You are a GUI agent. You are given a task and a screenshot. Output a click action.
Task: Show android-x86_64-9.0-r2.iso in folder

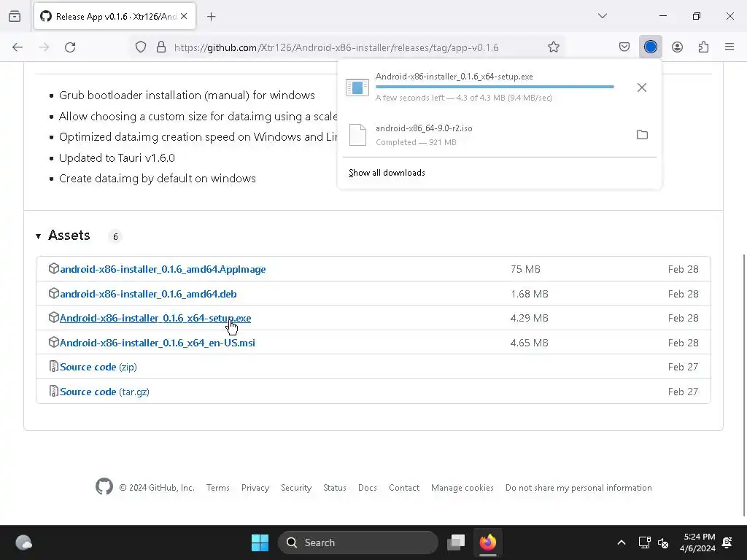click(x=642, y=135)
